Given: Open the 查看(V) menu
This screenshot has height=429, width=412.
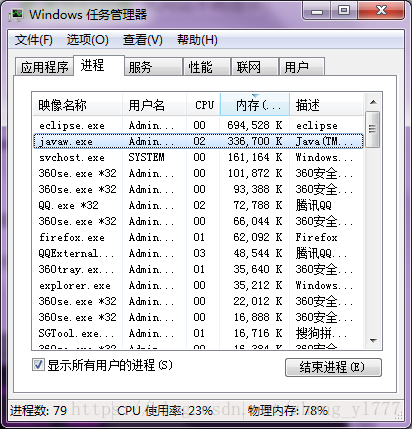Looking at the screenshot, I should pos(143,40).
